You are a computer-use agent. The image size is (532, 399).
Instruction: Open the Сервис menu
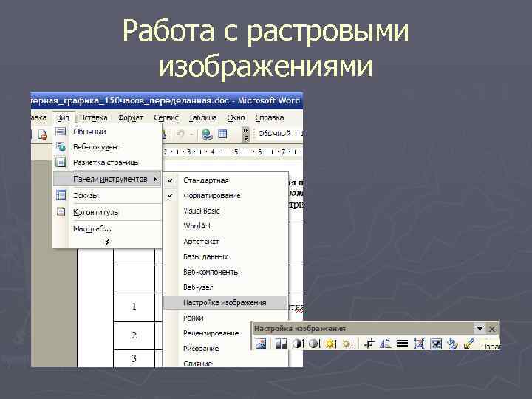pos(166,117)
